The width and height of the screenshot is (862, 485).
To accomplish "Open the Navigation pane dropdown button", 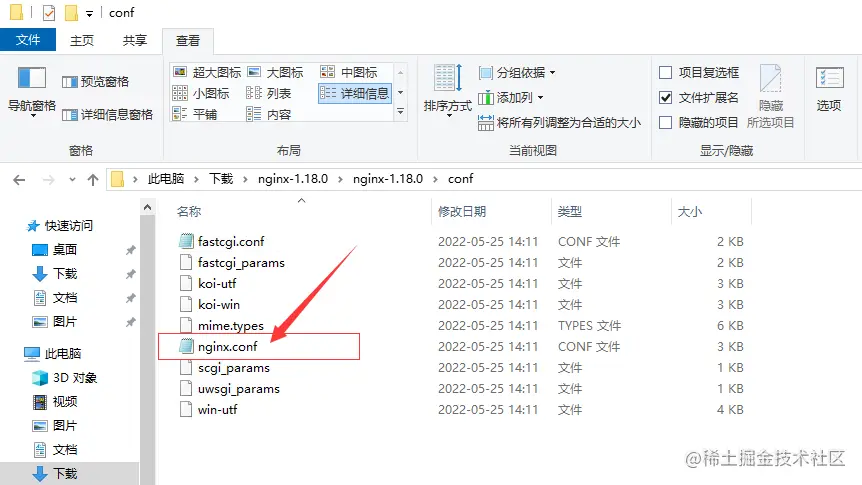I will 31,91.
